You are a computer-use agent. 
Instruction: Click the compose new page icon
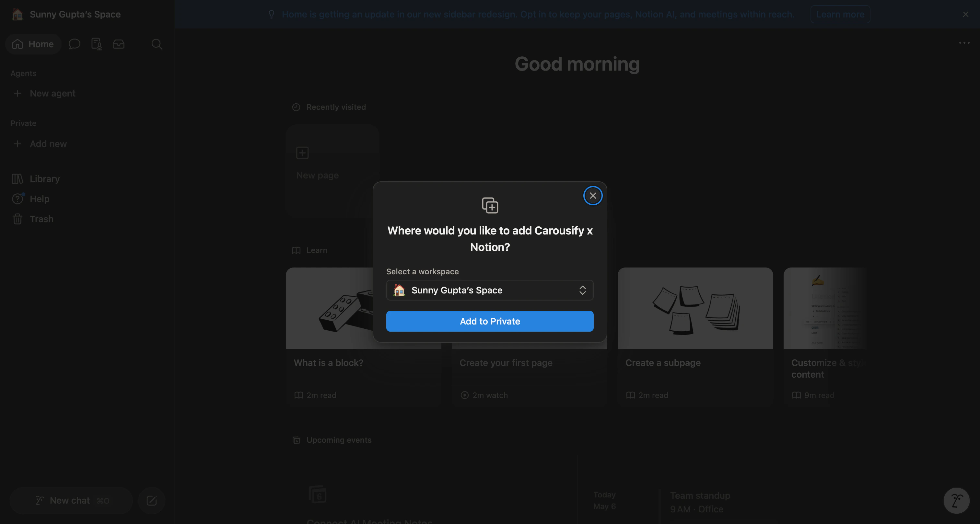(151, 500)
